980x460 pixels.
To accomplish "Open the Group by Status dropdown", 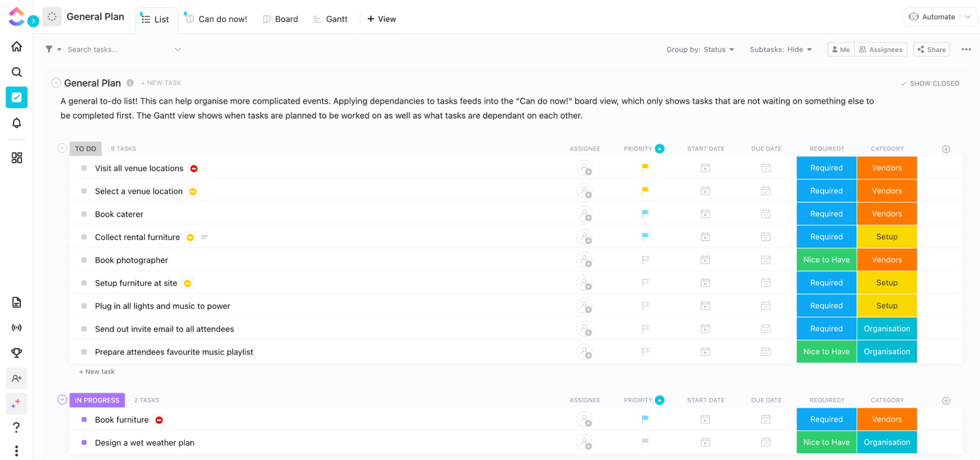I will point(700,49).
